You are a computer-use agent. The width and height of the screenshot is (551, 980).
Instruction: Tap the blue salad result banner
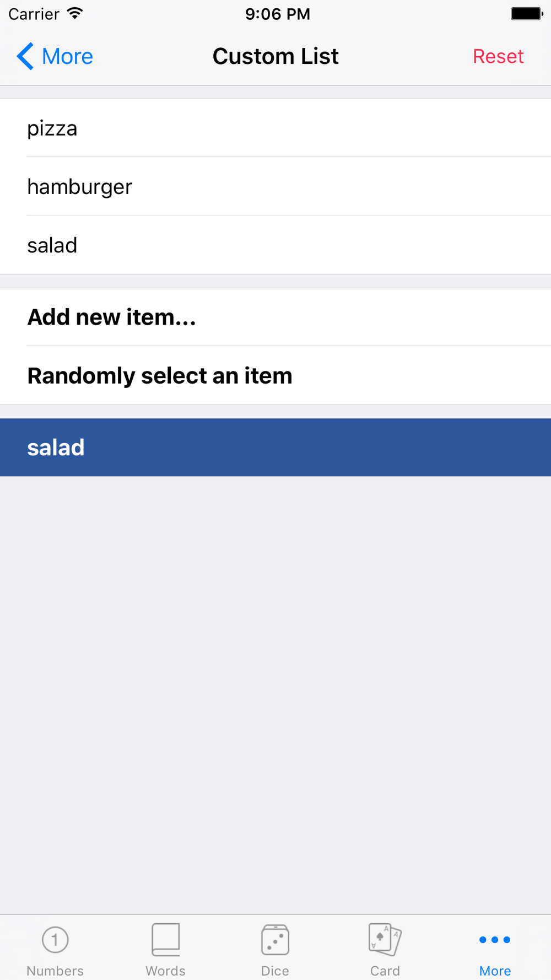(275, 448)
